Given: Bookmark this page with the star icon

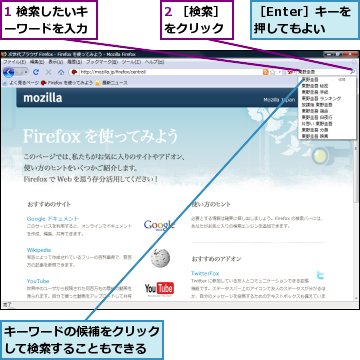Looking at the screenshot, I should [x=273, y=72].
